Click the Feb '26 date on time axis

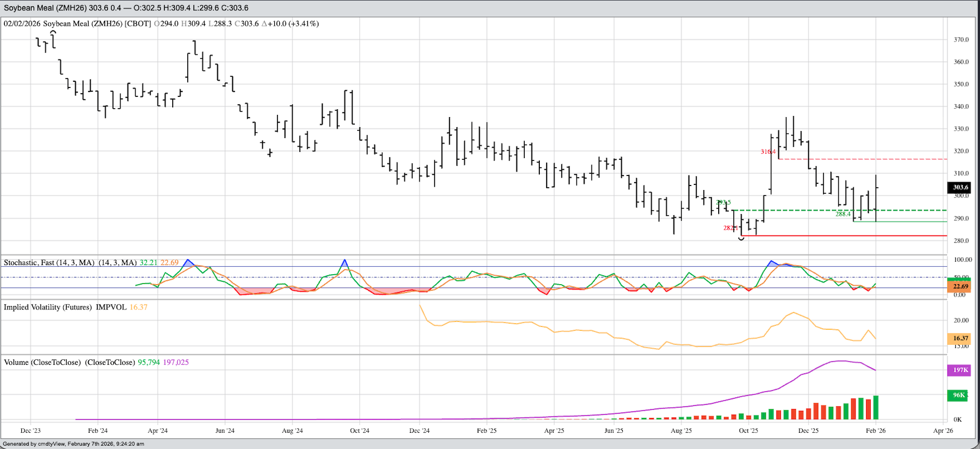click(876, 431)
